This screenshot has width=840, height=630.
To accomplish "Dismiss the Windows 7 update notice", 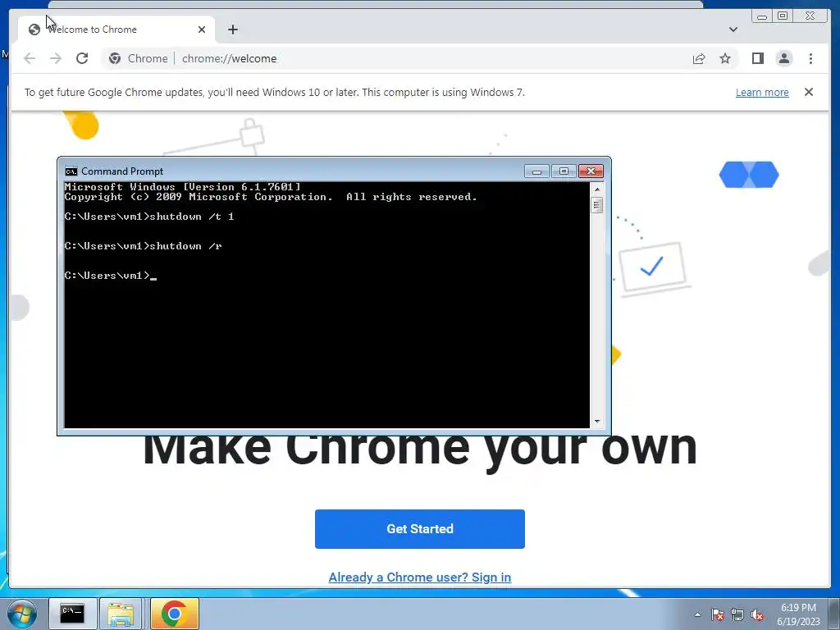I will click(x=809, y=92).
